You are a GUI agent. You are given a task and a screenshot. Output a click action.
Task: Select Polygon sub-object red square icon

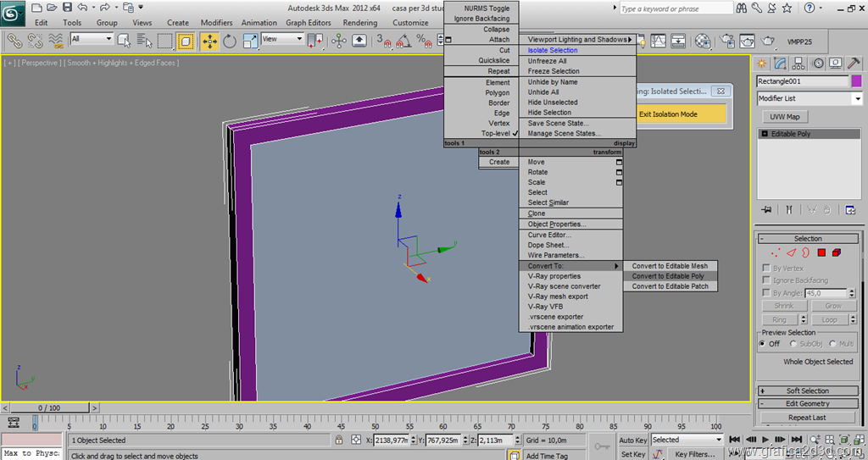click(x=821, y=252)
